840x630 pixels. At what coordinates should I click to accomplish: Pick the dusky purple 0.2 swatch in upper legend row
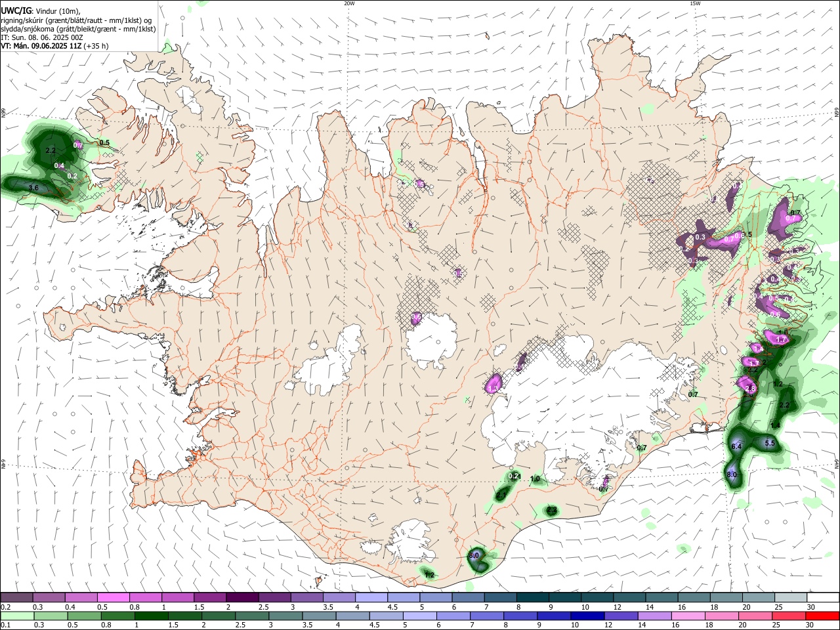(x=16, y=597)
